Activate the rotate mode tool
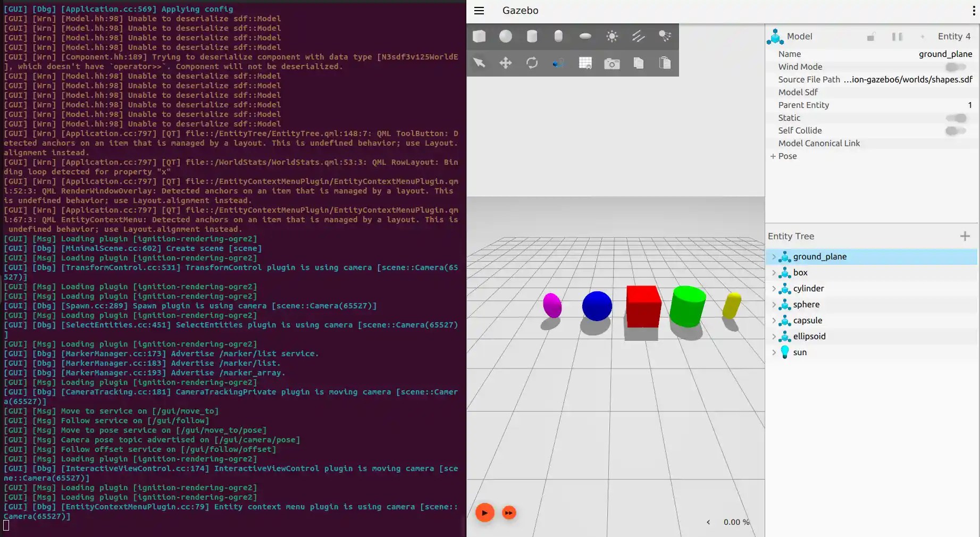Screen dimensions: 980x537 (x=532, y=63)
